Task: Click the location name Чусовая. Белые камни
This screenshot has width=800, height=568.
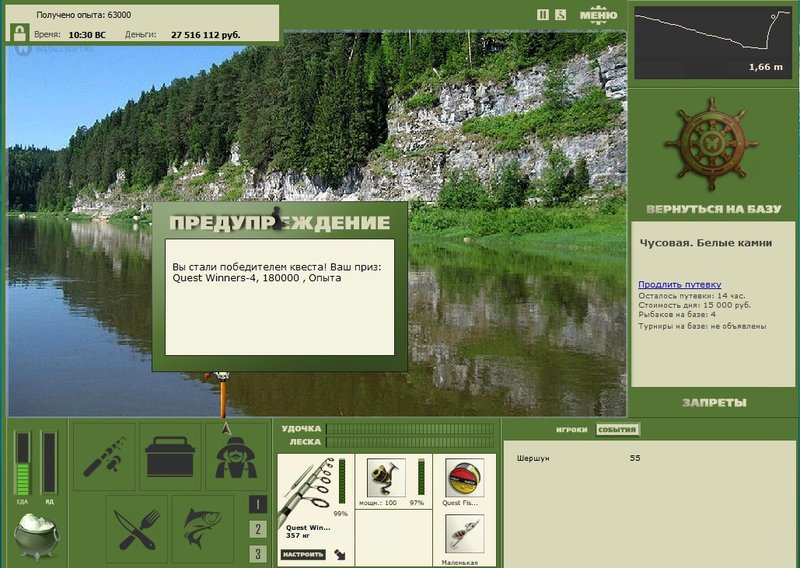Action: coord(706,243)
